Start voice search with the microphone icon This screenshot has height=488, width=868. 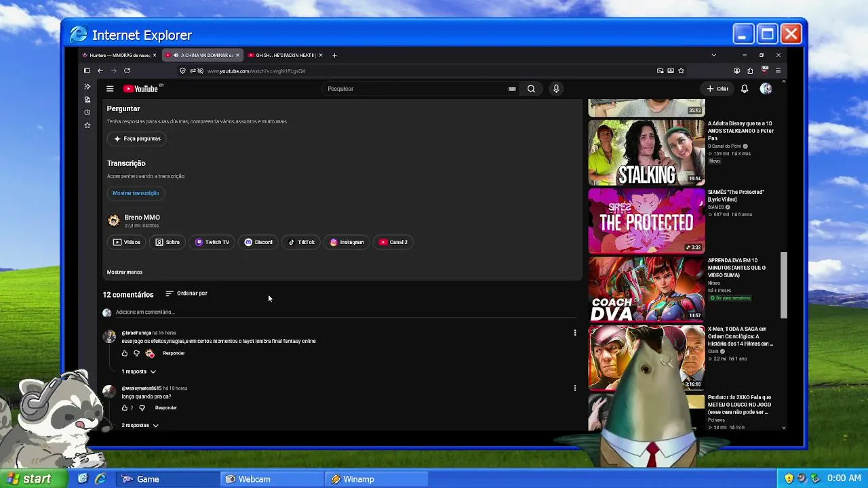556,89
